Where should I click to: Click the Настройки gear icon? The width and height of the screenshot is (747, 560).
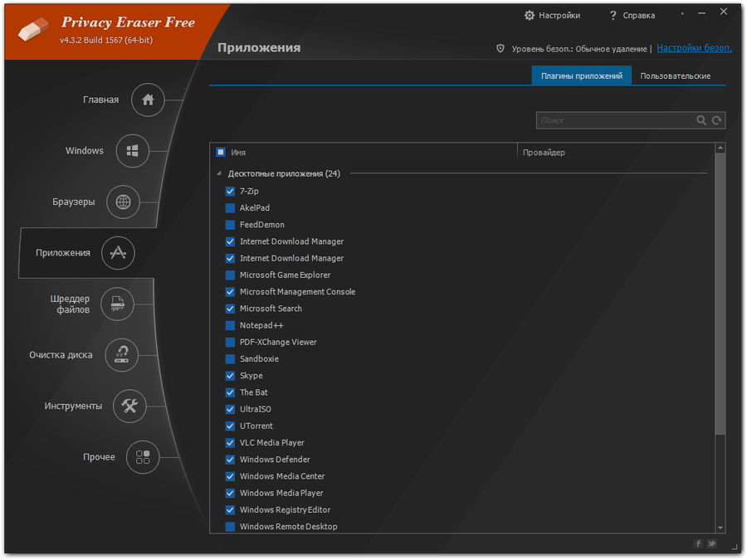530,15
